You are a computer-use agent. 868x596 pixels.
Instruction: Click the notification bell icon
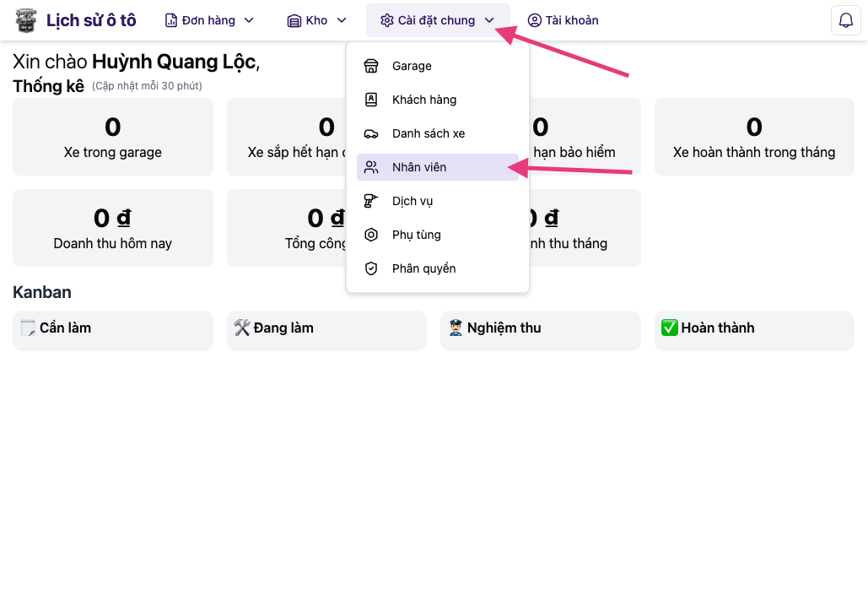pos(846,20)
